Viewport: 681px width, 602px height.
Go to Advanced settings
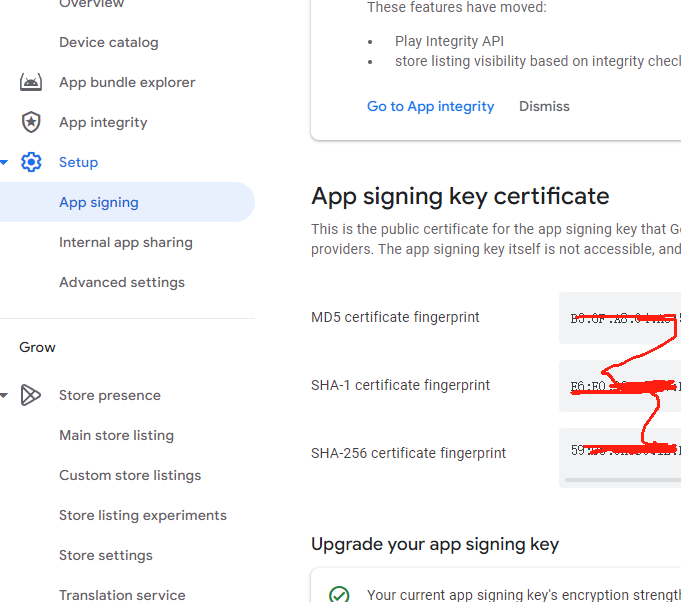[x=122, y=282]
